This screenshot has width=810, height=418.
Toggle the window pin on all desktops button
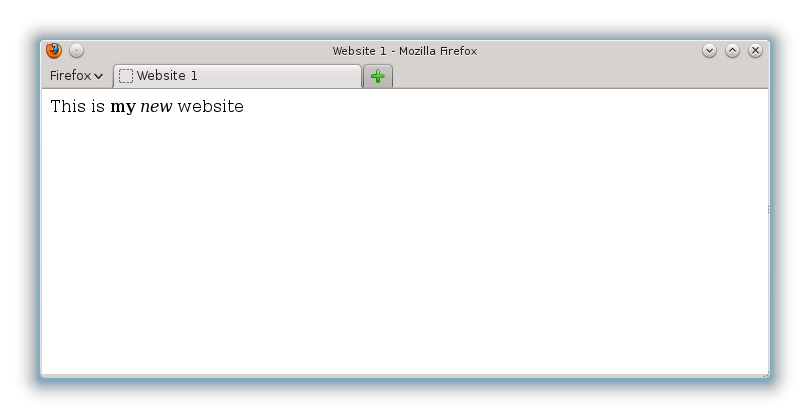[x=76, y=51]
